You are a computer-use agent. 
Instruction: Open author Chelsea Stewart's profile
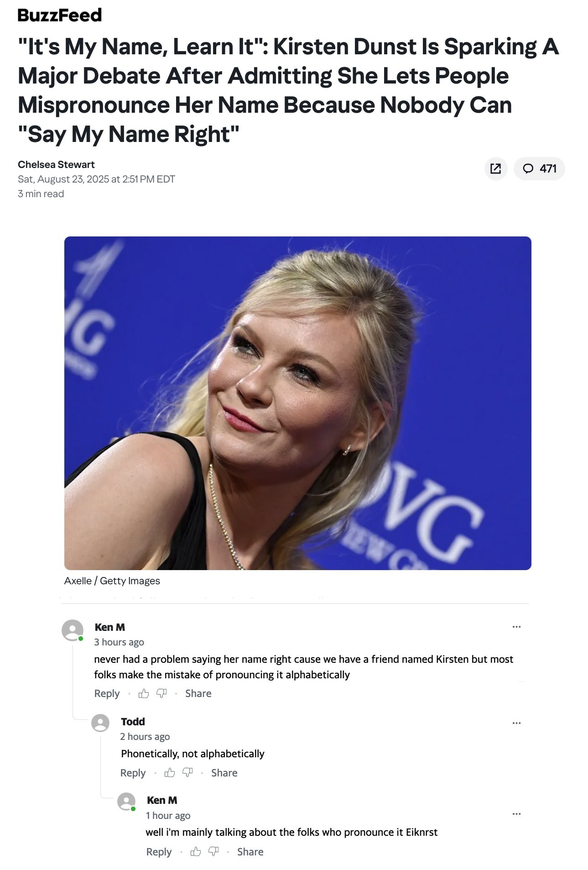point(56,164)
